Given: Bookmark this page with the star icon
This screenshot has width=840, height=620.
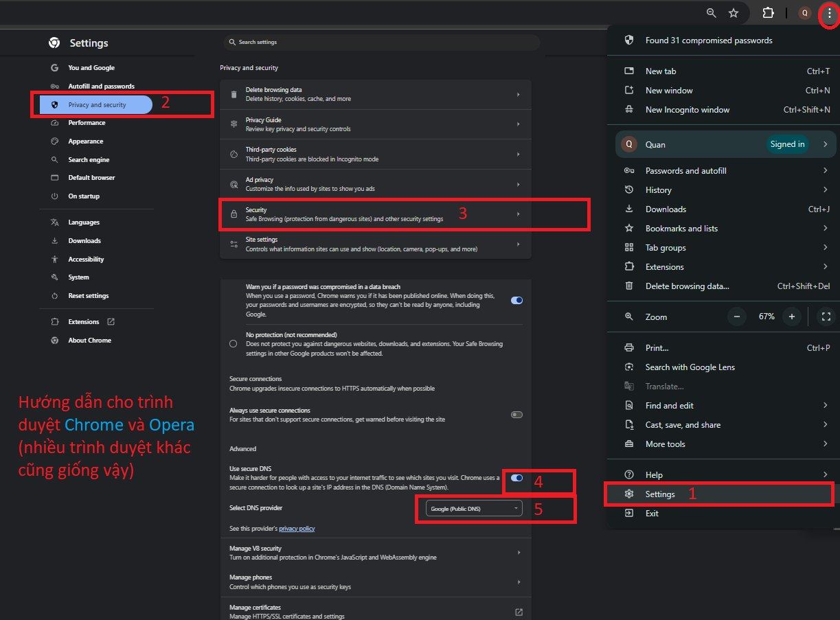Looking at the screenshot, I should 734,13.
